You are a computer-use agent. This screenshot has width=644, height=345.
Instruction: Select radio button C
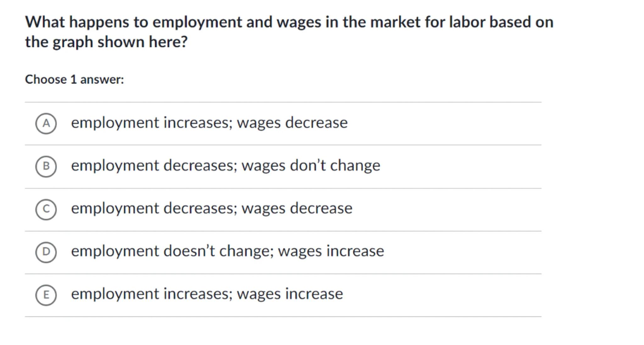click(x=46, y=209)
